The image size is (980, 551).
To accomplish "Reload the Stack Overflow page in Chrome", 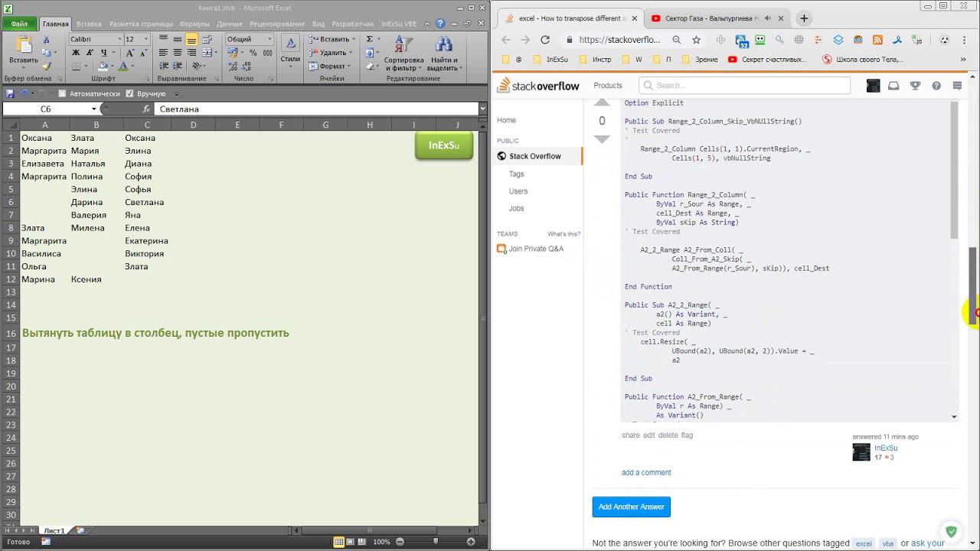I will pyautogui.click(x=545, y=40).
